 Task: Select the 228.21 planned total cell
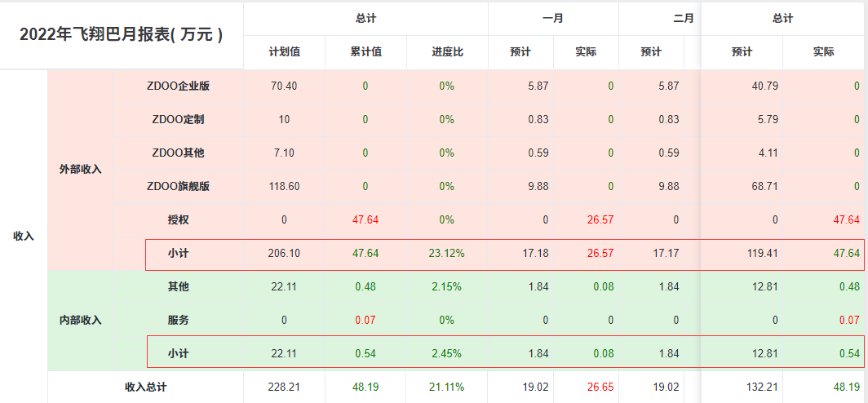click(285, 387)
